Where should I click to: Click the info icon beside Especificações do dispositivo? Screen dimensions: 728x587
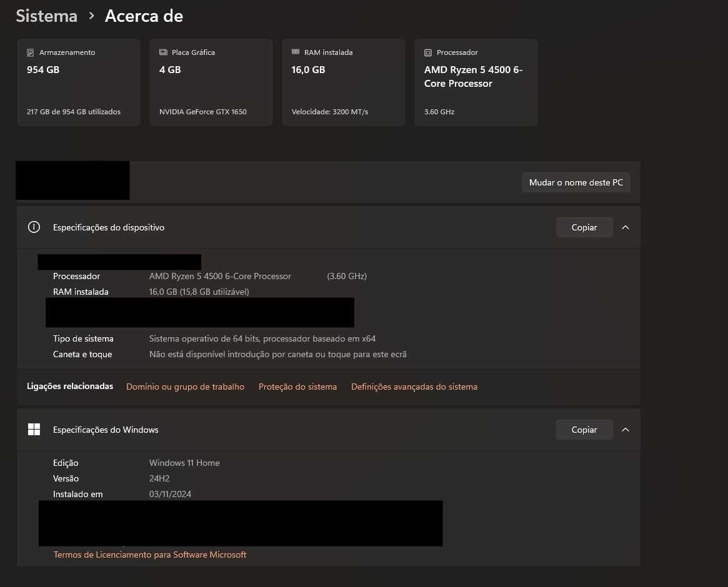34,227
